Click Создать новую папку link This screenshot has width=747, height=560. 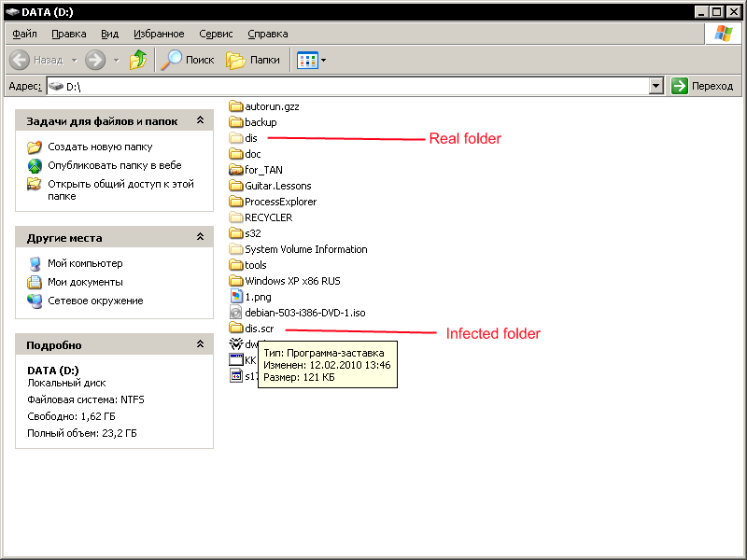[x=100, y=147]
